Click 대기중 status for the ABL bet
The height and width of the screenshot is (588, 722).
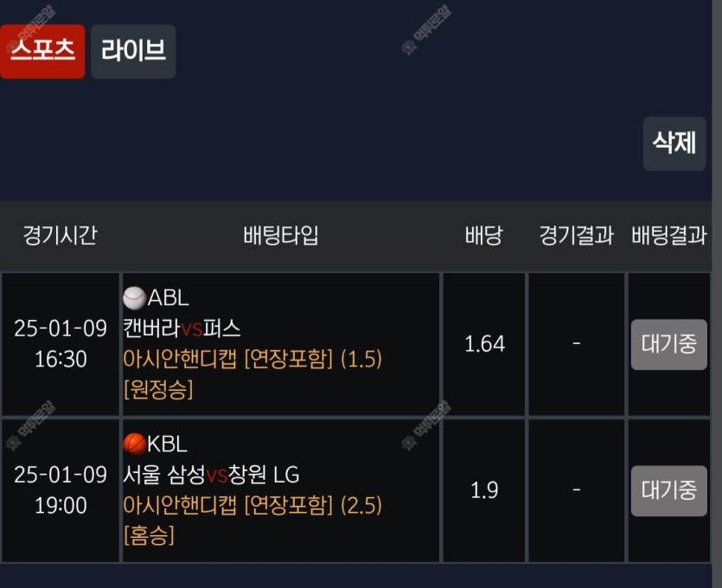tap(668, 344)
